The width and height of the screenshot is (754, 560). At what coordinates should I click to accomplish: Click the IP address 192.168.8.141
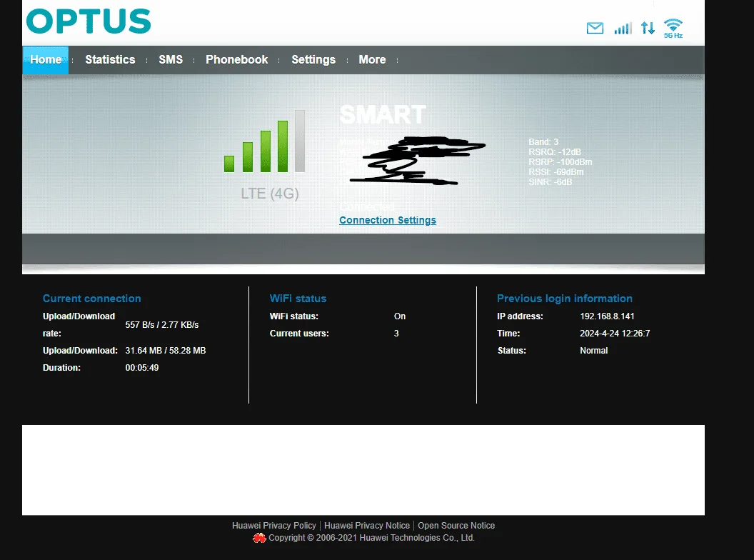tap(607, 316)
